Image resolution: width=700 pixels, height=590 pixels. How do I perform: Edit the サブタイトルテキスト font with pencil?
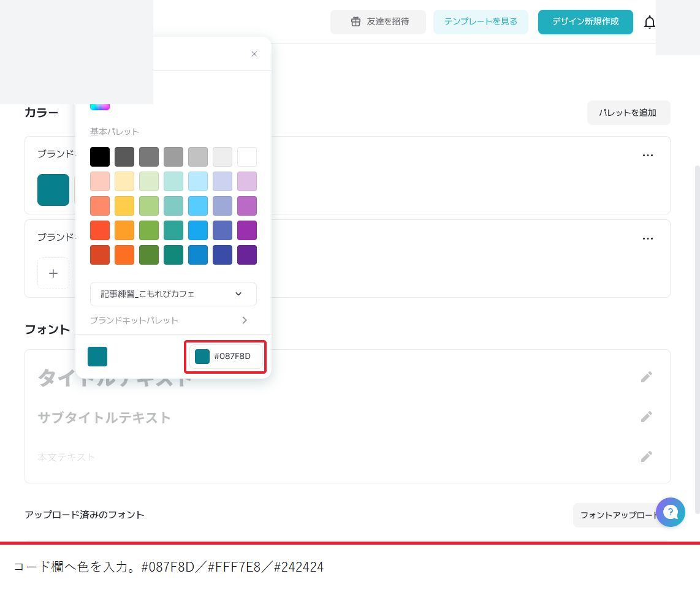646,417
